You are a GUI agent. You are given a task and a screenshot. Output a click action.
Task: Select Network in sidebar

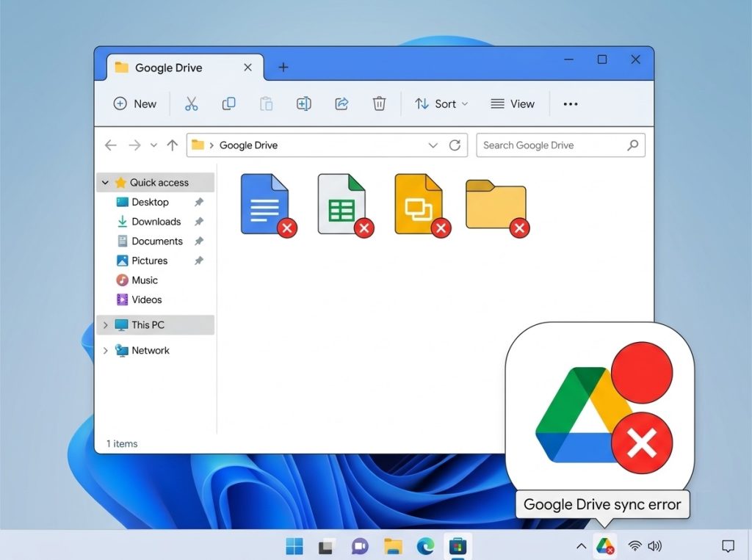pyautogui.click(x=150, y=351)
